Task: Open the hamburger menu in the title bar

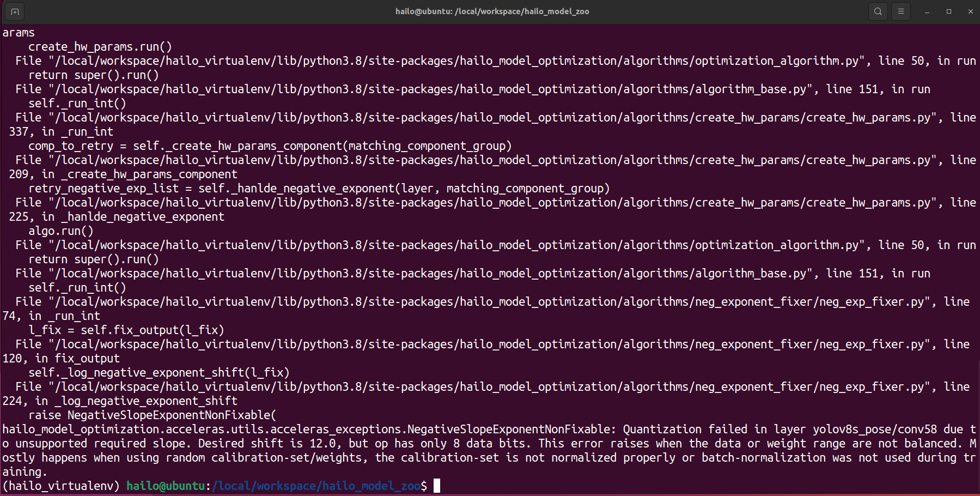Action: click(x=900, y=11)
